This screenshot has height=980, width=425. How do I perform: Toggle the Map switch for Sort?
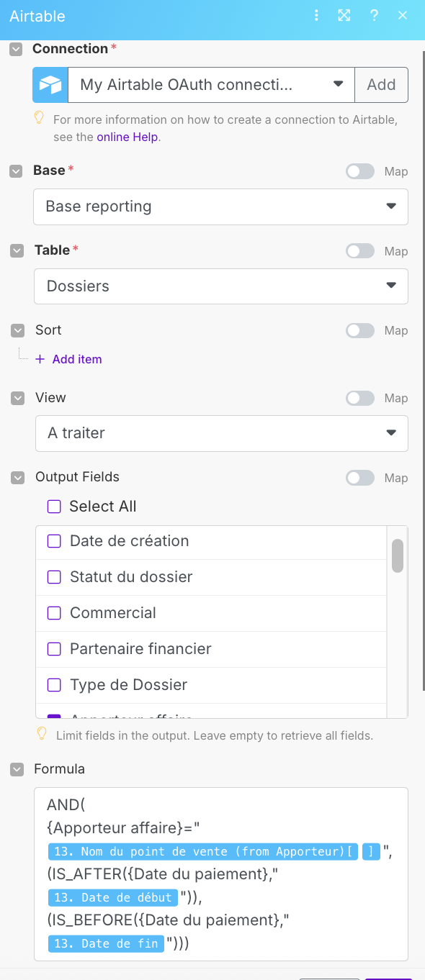coord(360,330)
